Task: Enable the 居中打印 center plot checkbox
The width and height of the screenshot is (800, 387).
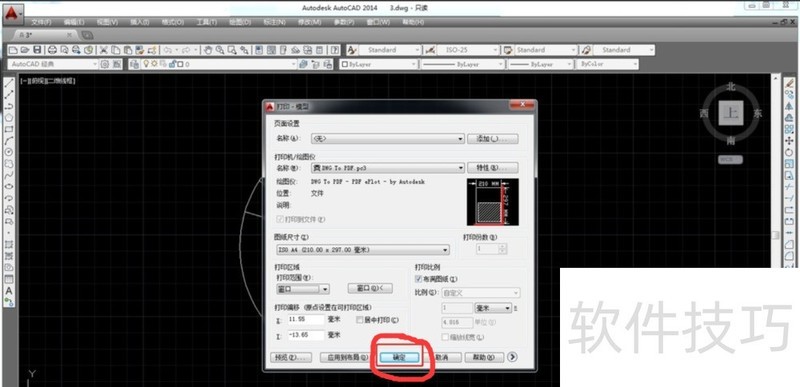Action: pos(360,320)
